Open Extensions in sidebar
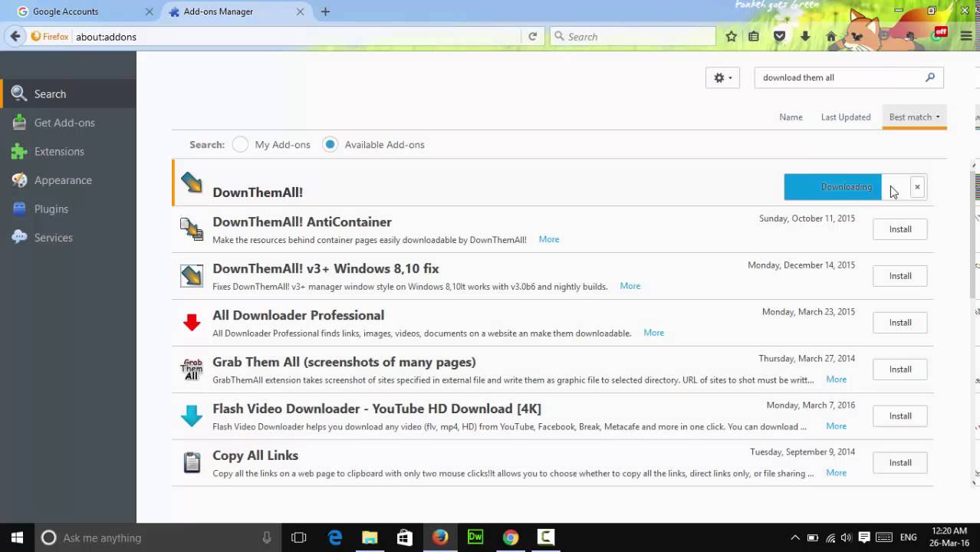The image size is (980, 552). click(x=68, y=151)
